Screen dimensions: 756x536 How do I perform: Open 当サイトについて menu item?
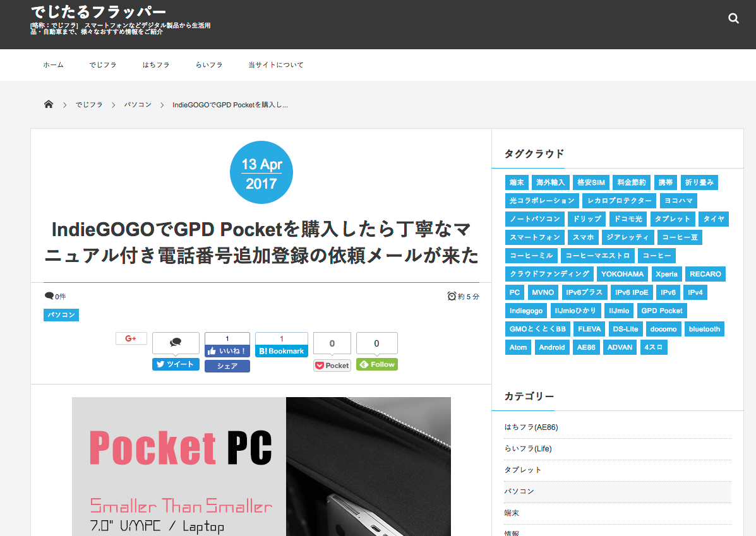(276, 64)
